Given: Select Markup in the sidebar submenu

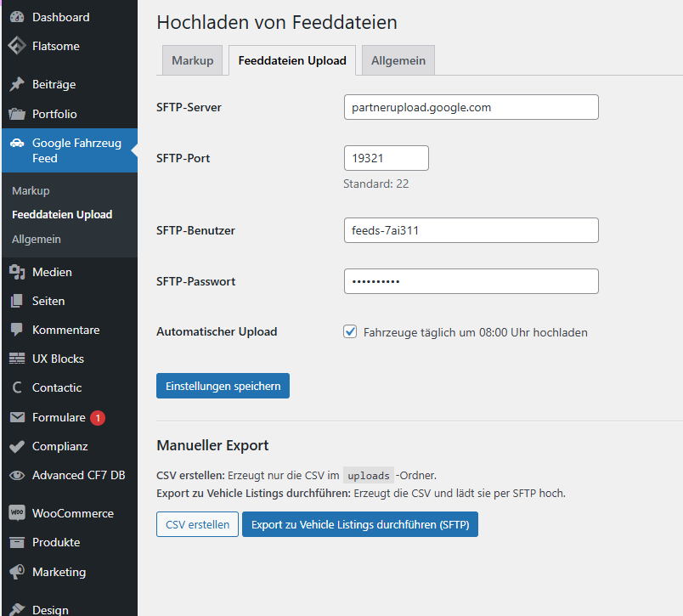Looking at the screenshot, I should [31, 190].
